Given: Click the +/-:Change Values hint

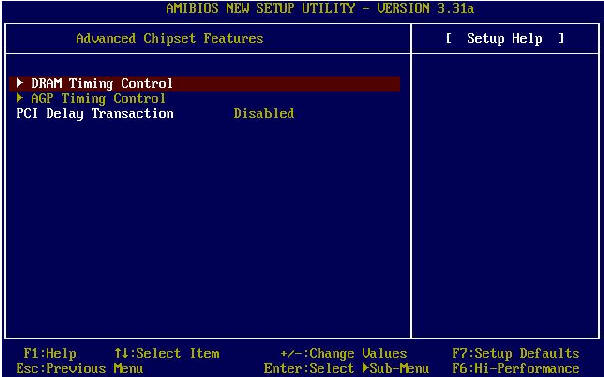Looking at the screenshot, I should click(344, 354).
